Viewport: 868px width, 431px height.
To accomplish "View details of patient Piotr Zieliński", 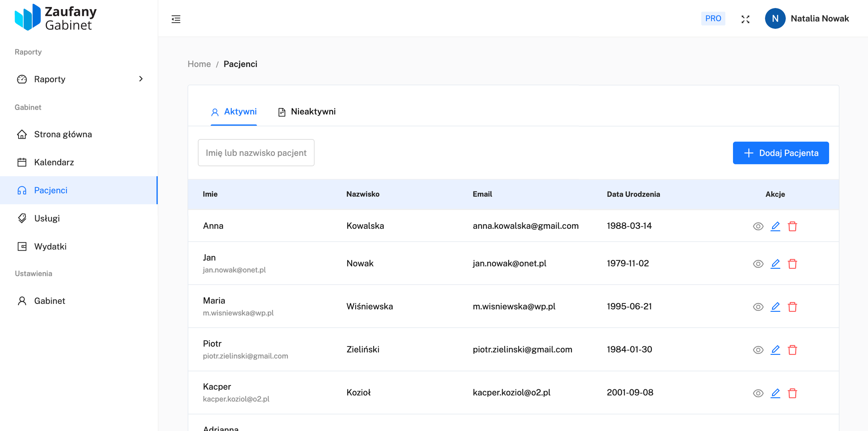I will pos(758,350).
